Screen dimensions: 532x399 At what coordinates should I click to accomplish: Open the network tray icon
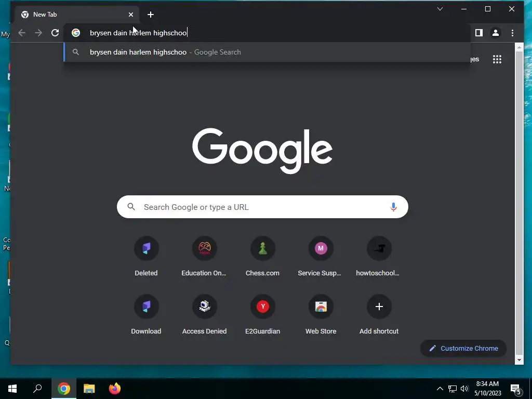[453, 389]
